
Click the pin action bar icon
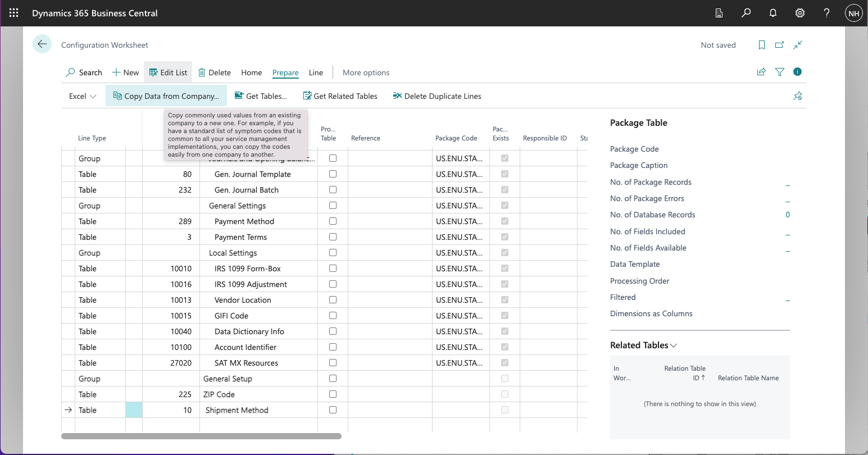point(797,96)
